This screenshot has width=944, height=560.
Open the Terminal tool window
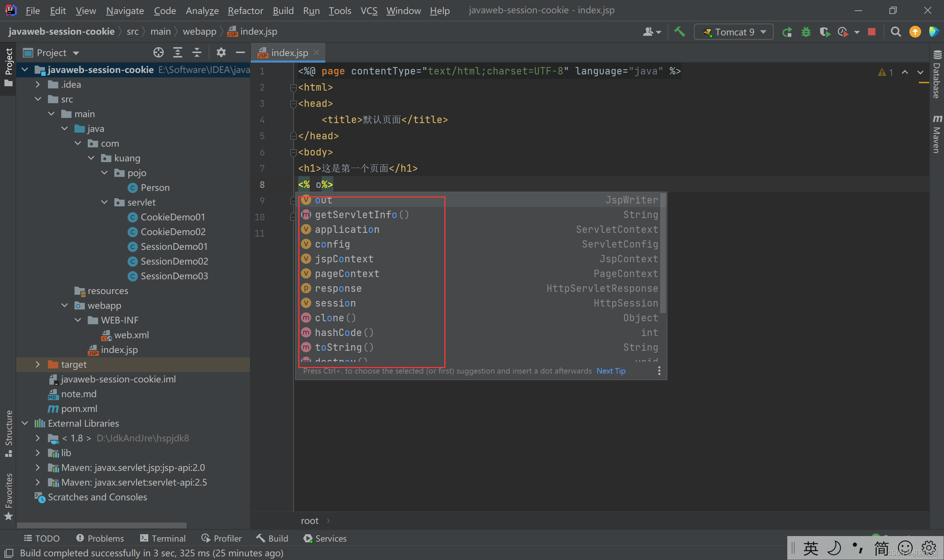click(163, 539)
